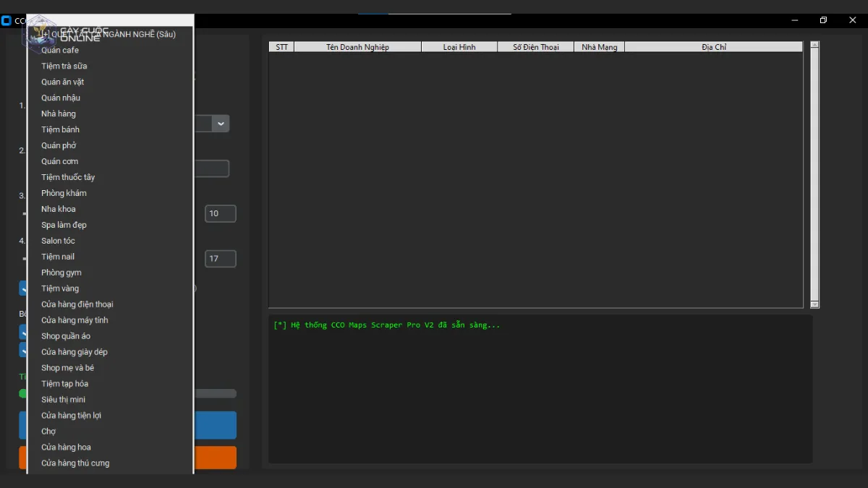Restore down the application window
This screenshot has width=868, height=488.
[x=823, y=20]
